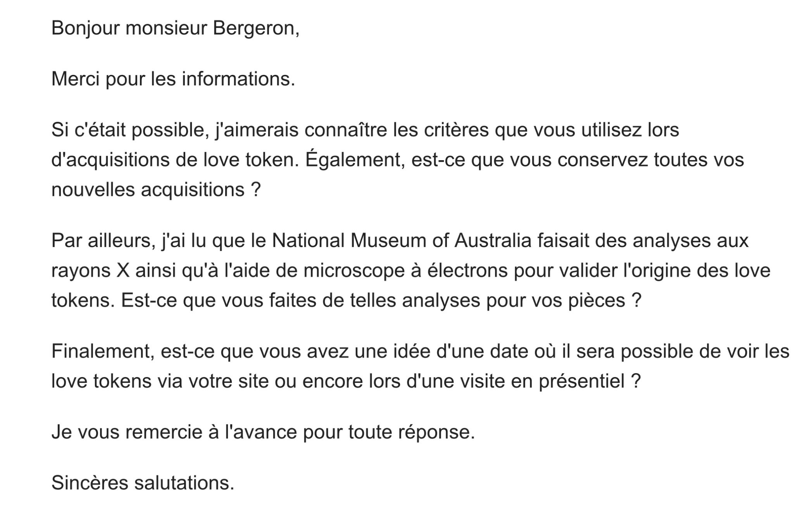Screen dimensions: 812x512
Task: Click the greeting line "Bonjour monsieur Bergeron,"
Action: tap(176, 28)
